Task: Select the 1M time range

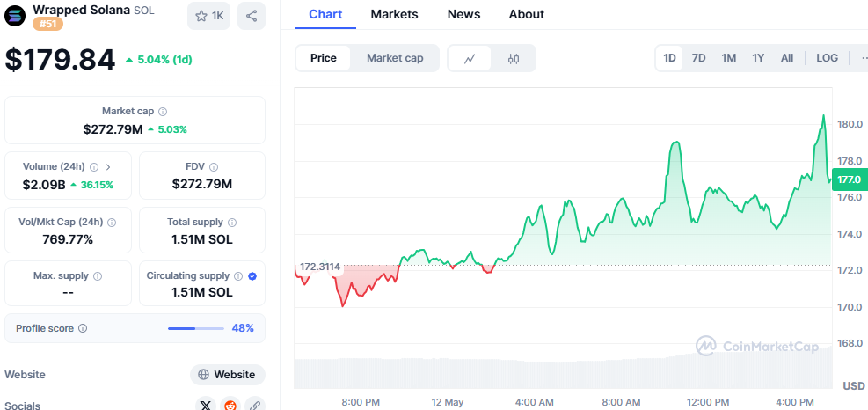Action: coord(728,58)
